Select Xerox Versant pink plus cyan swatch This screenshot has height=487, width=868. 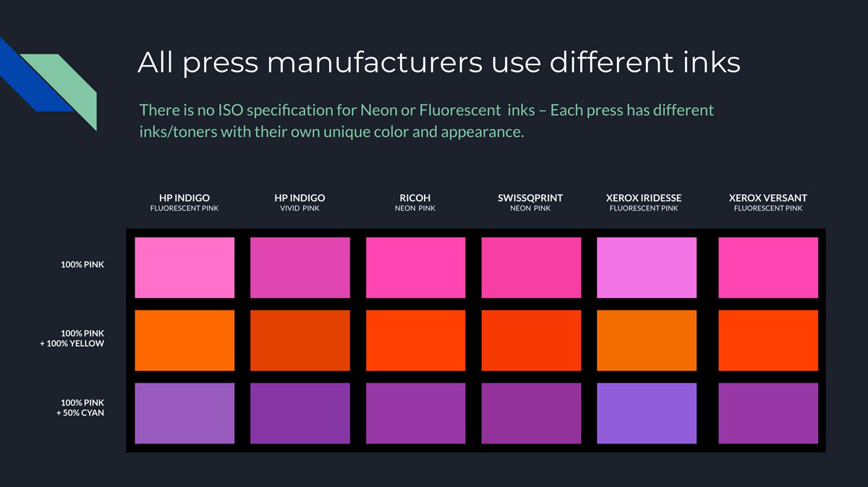coord(768,413)
